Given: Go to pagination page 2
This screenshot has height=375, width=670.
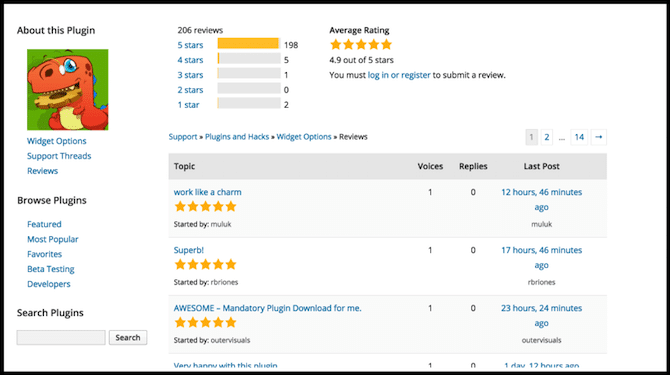Looking at the screenshot, I should coord(547,137).
